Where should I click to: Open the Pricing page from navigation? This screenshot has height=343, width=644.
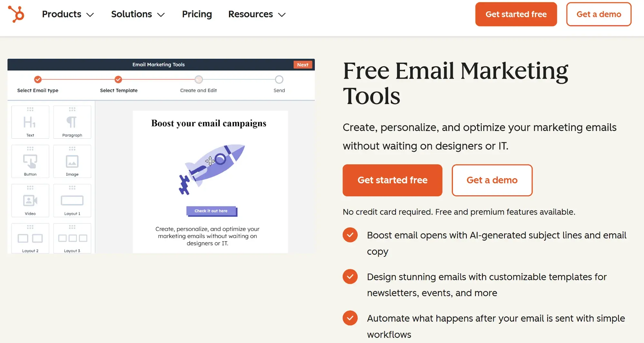pyautogui.click(x=197, y=14)
